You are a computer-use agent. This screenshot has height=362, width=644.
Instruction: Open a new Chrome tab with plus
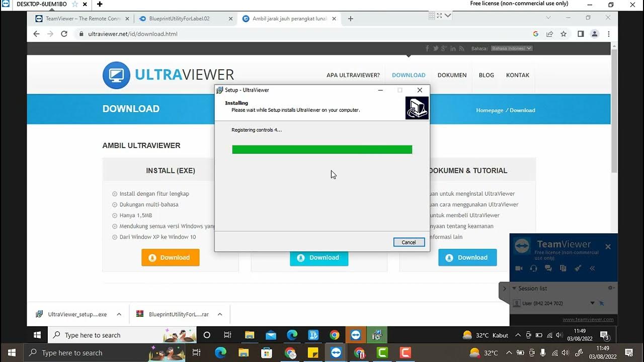(351, 19)
